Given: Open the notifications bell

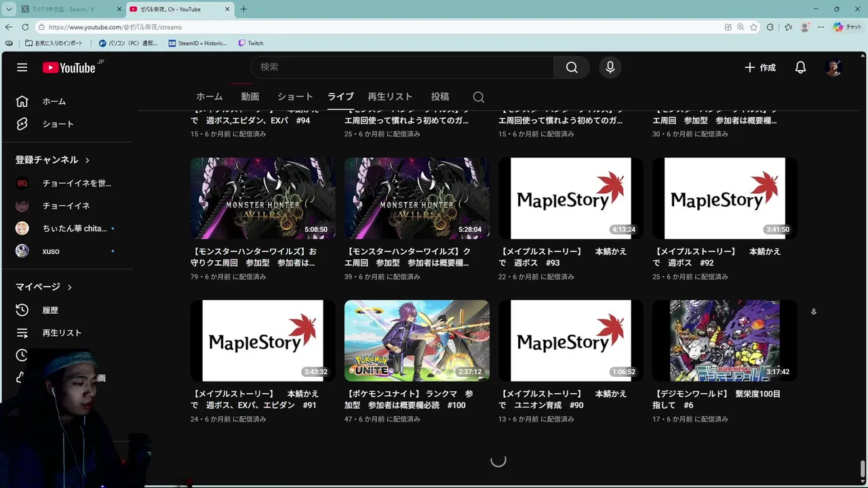Looking at the screenshot, I should pyautogui.click(x=800, y=67).
